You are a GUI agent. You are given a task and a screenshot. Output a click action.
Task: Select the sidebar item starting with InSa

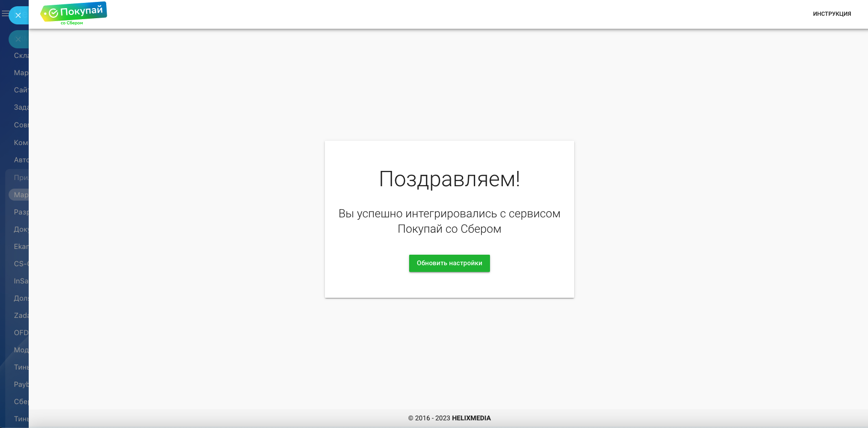tap(21, 281)
